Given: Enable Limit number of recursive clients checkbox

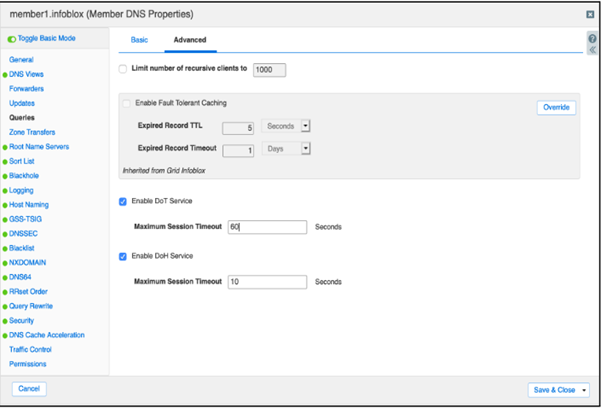Looking at the screenshot, I should (123, 69).
